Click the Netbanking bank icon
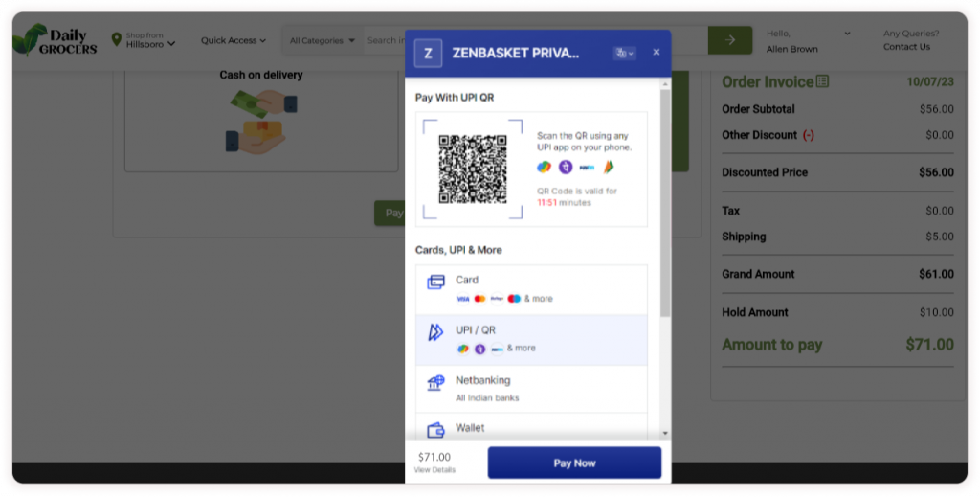The image size is (980, 497). (435, 383)
